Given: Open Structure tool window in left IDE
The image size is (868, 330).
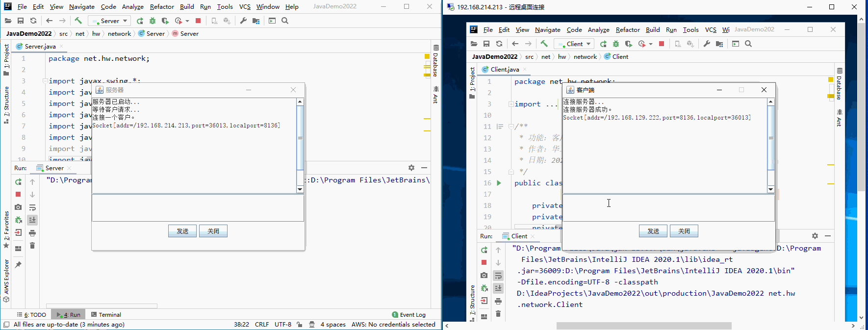Looking at the screenshot, I should pos(6,104).
